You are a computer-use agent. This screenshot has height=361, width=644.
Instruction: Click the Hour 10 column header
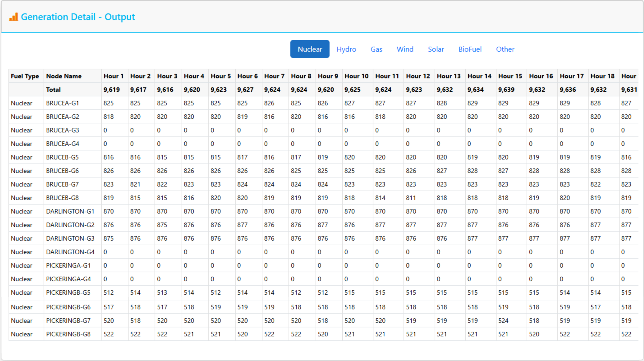[356, 76]
